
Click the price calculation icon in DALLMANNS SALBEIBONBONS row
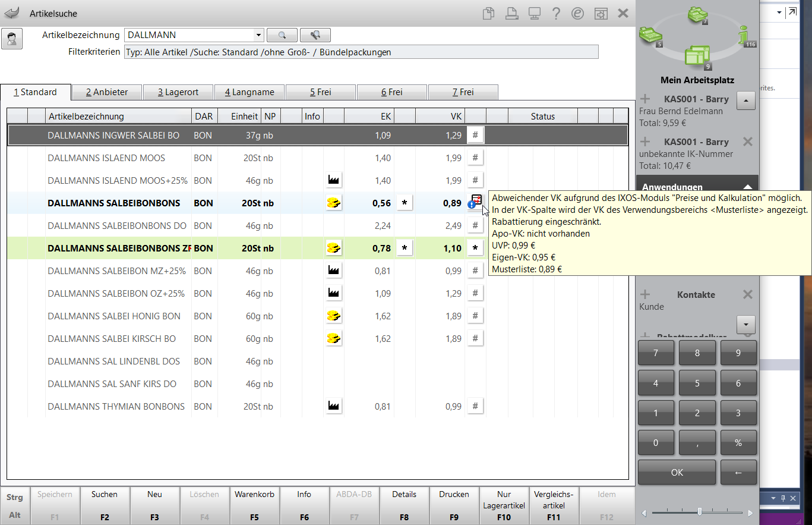click(x=475, y=202)
